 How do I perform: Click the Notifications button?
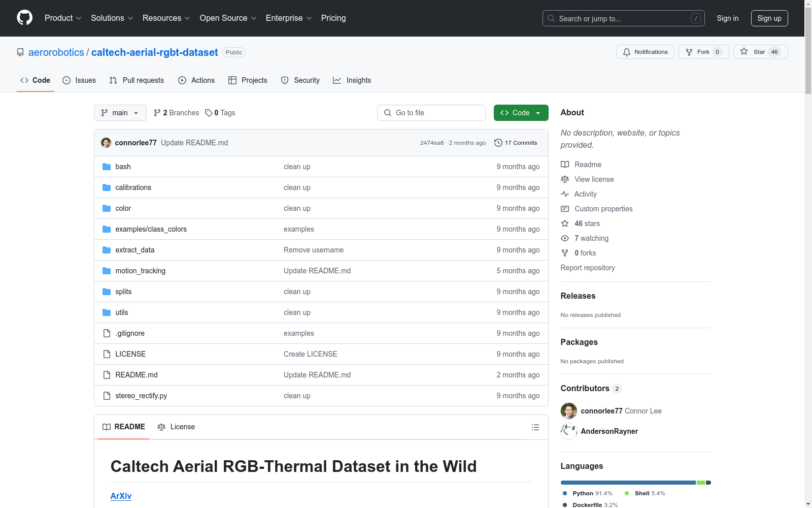click(645, 52)
